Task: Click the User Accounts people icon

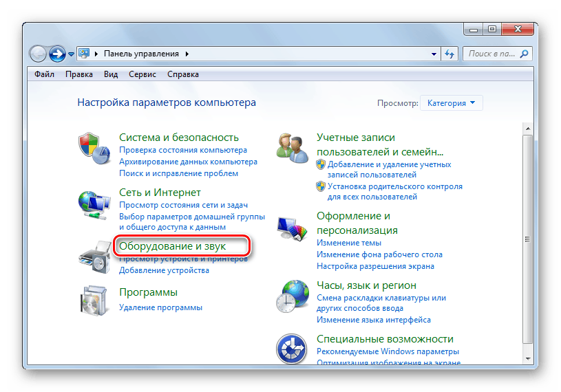Action: 293,148
